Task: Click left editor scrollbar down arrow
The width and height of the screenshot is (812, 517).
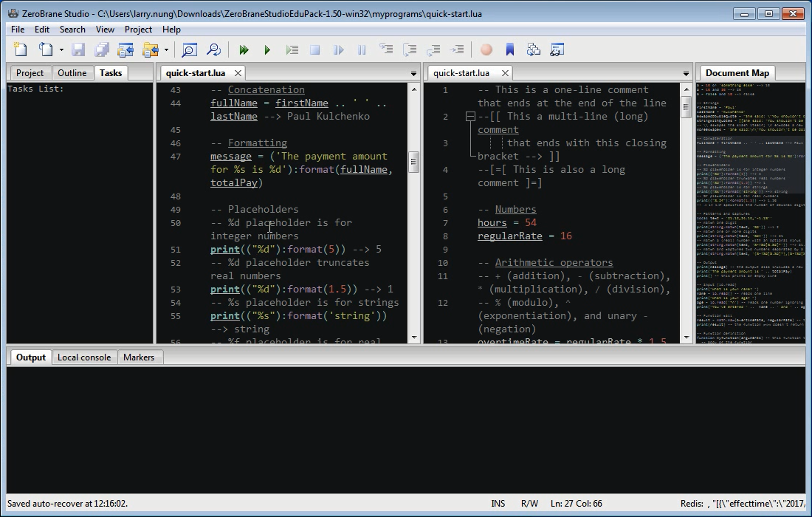Action: (x=414, y=338)
